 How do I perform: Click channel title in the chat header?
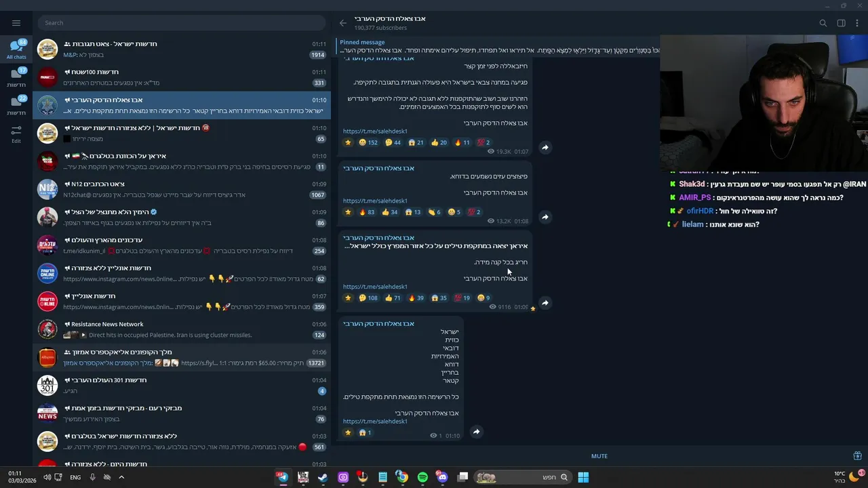pos(390,18)
